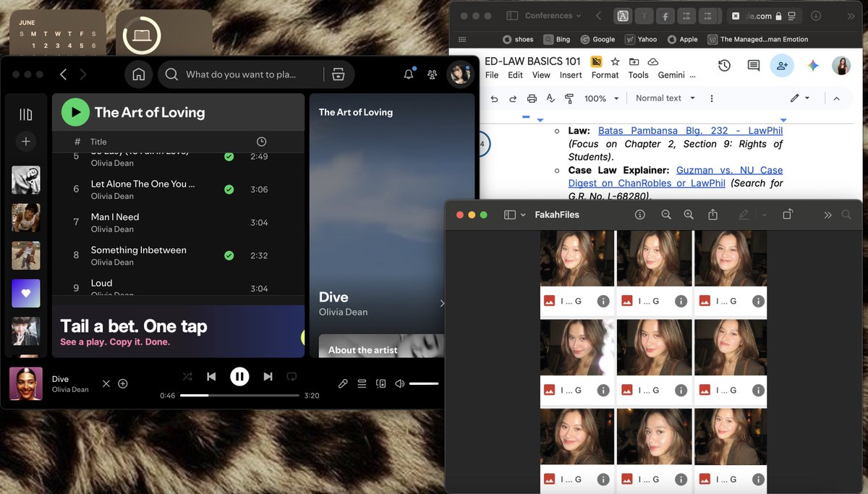Open Yahoo bookmark in Safari
The image size is (868, 494).
coord(641,39)
